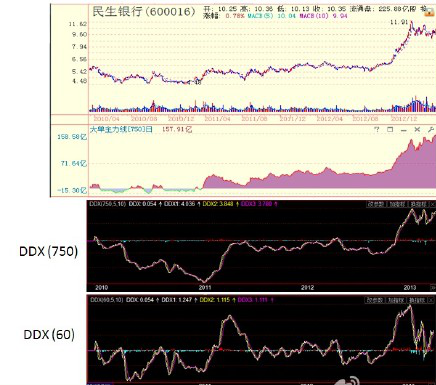Click the 11.91 peak price label
This screenshot has width=436, height=385.
pos(399,22)
